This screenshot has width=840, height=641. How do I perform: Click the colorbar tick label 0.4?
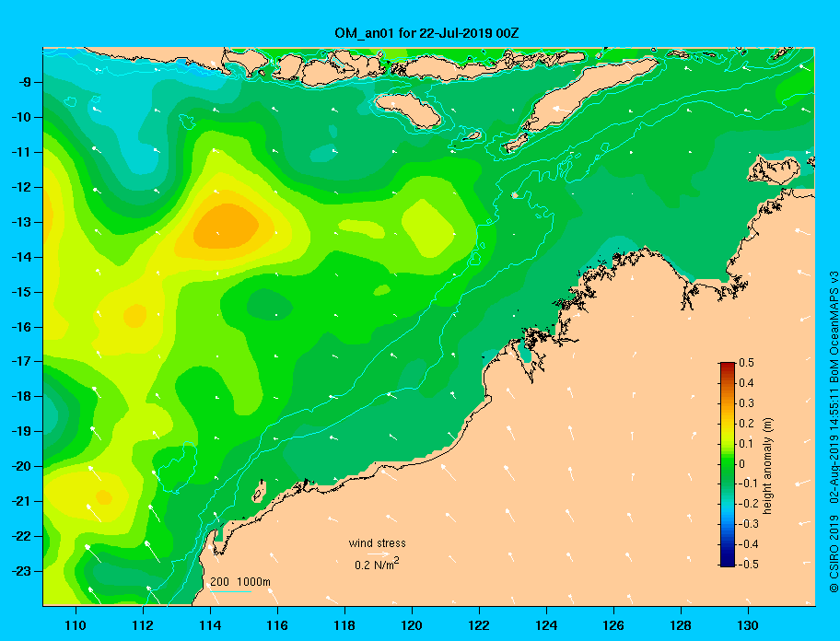click(746, 383)
